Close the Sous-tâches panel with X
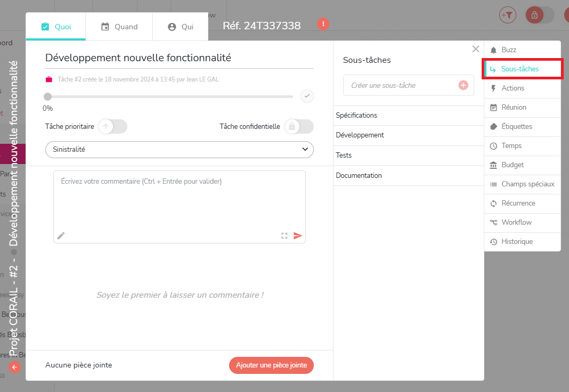Viewport: 569px width, 392px height. [475, 49]
